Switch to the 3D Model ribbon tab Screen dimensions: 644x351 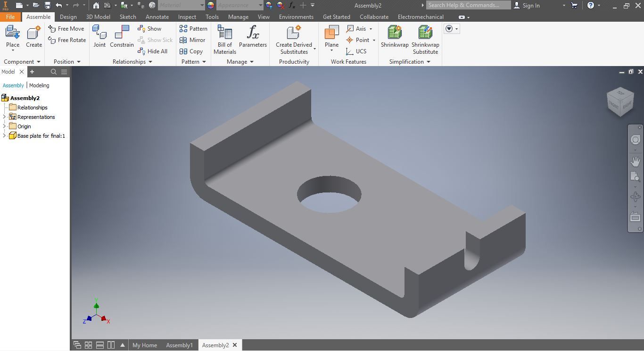pos(98,17)
